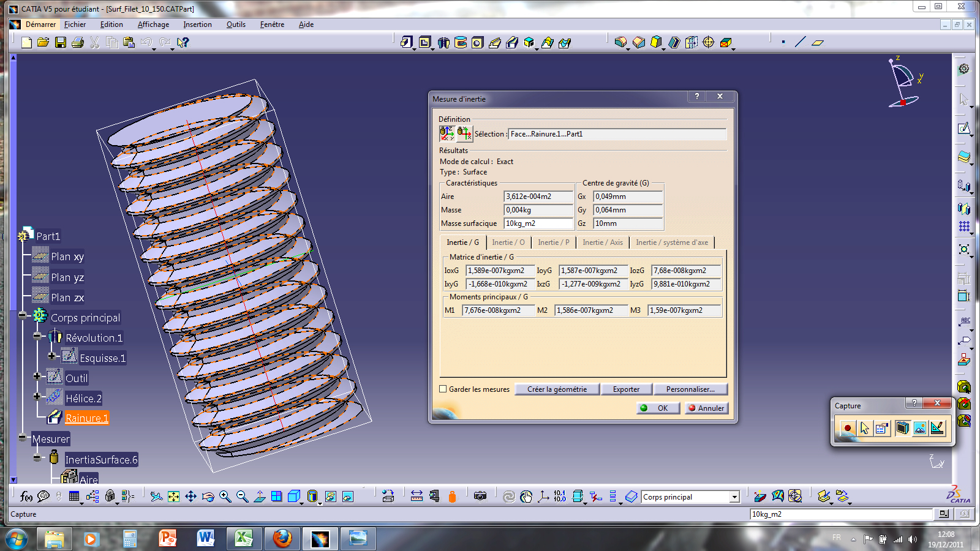Collapse the Corps principal tree node

pyautogui.click(x=23, y=315)
